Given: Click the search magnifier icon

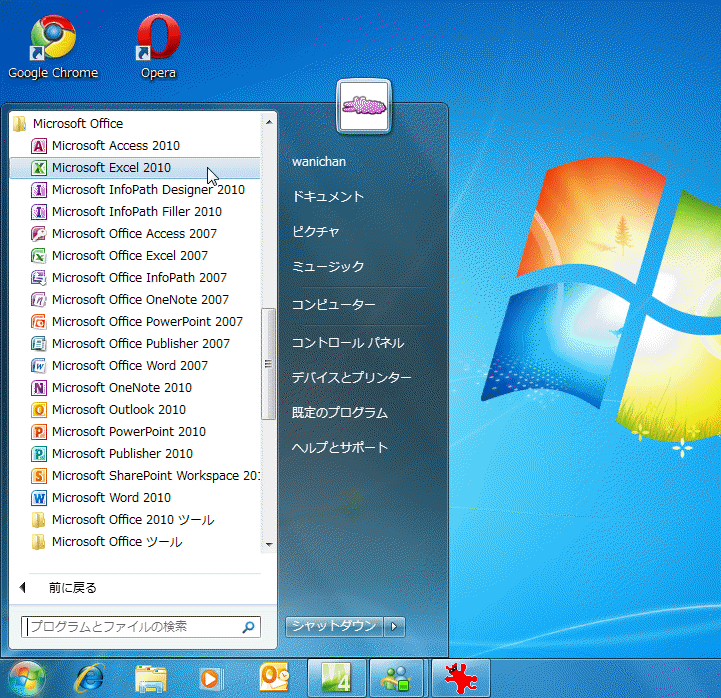Looking at the screenshot, I should pyautogui.click(x=249, y=627).
